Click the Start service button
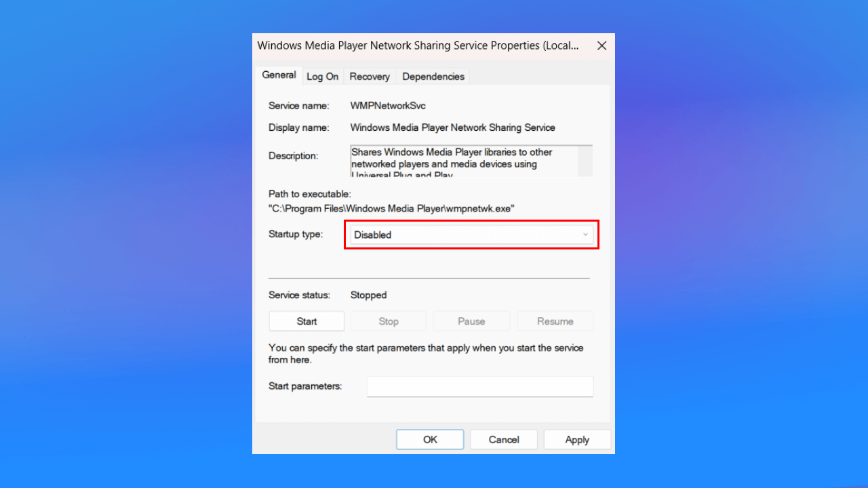 pyautogui.click(x=307, y=321)
